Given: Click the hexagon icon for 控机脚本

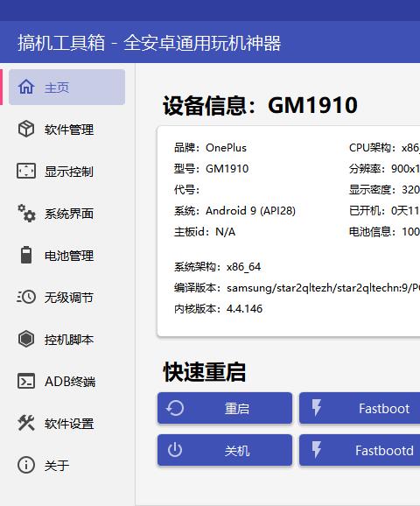Looking at the screenshot, I should click(25, 339).
